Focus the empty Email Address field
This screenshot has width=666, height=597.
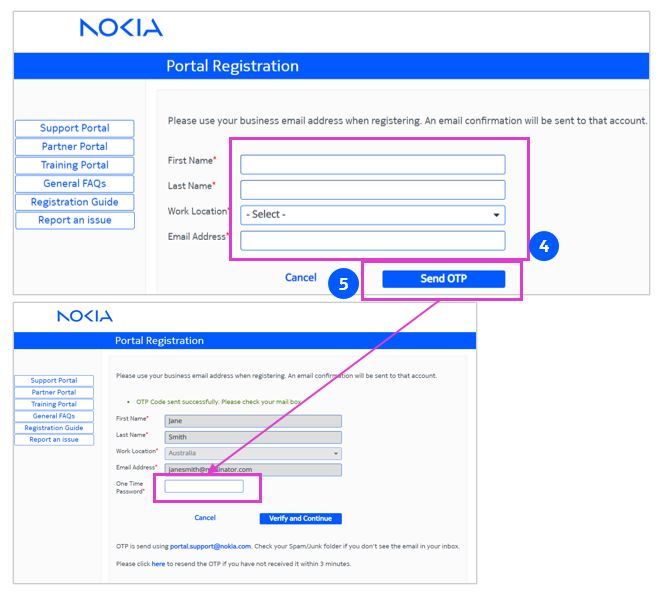(372, 240)
